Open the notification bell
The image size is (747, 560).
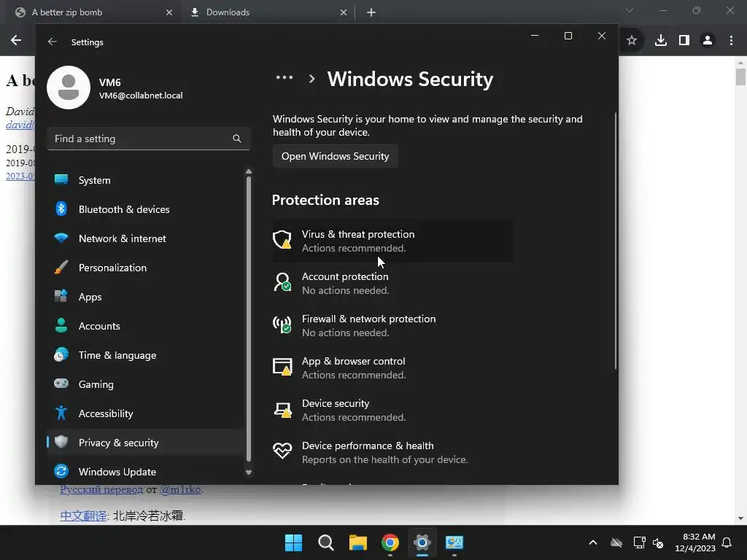[x=727, y=542]
